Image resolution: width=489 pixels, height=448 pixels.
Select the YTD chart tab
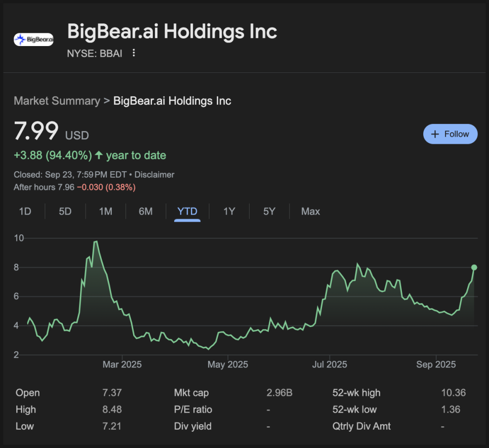point(187,212)
